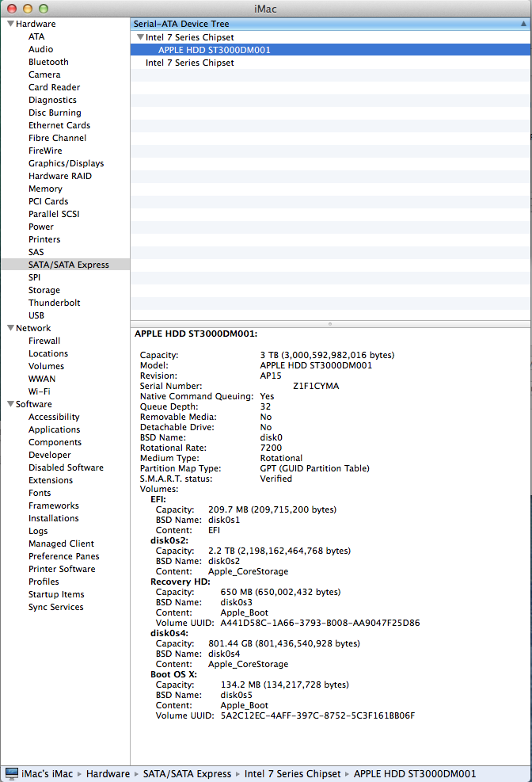Show Camera hardware information
Image resolution: width=532 pixels, height=782 pixels.
(x=44, y=74)
